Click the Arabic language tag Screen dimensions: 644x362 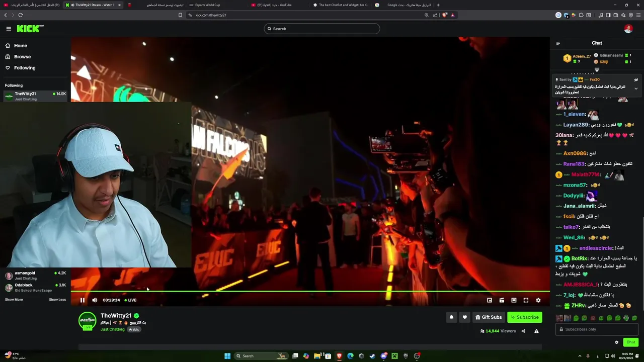(x=134, y=329)
